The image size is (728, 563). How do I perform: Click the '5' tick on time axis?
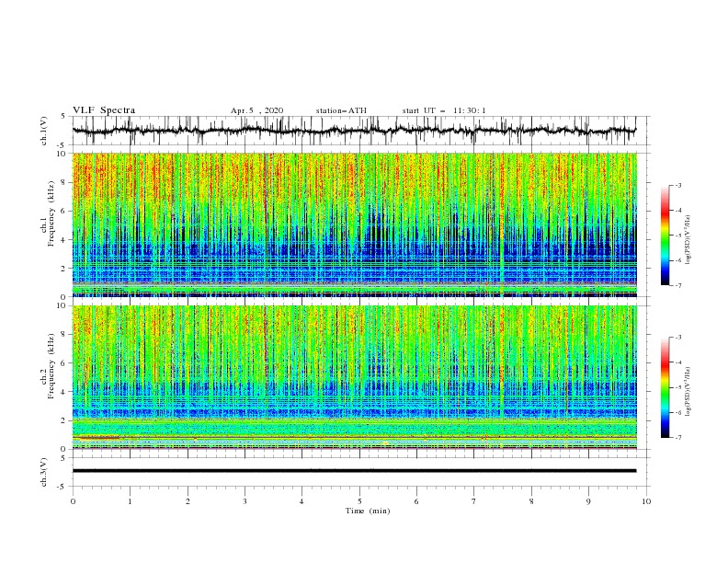pos(359,501)
